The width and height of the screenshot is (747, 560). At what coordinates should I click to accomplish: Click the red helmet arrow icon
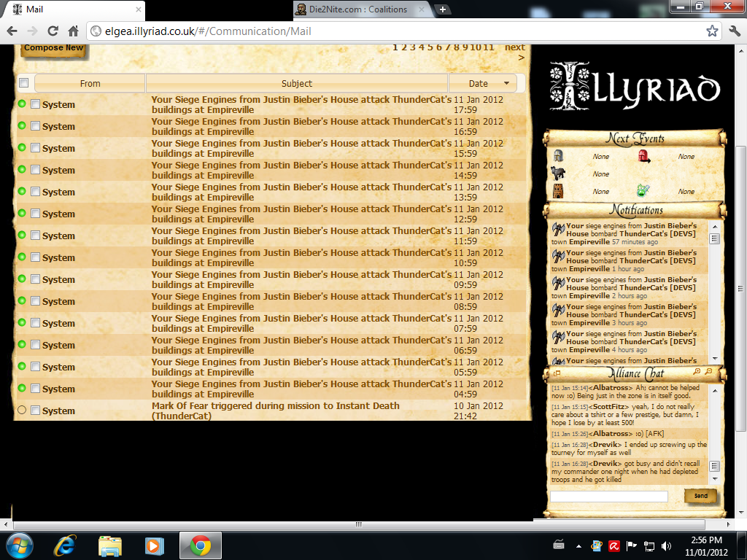[x=644, y=156]
